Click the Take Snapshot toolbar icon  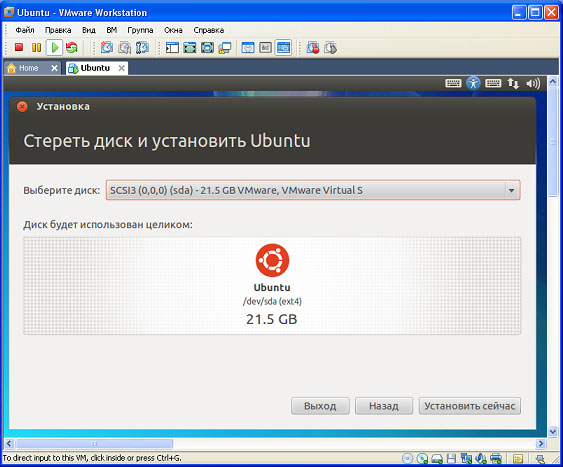pos(107,47)
